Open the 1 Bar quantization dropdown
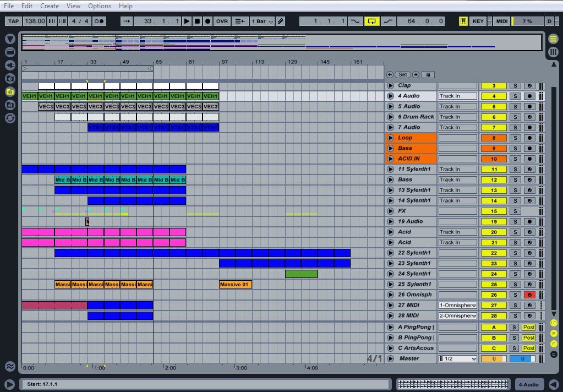The height and width of the screenshot is (392, 563). click(x=261, y=21)
